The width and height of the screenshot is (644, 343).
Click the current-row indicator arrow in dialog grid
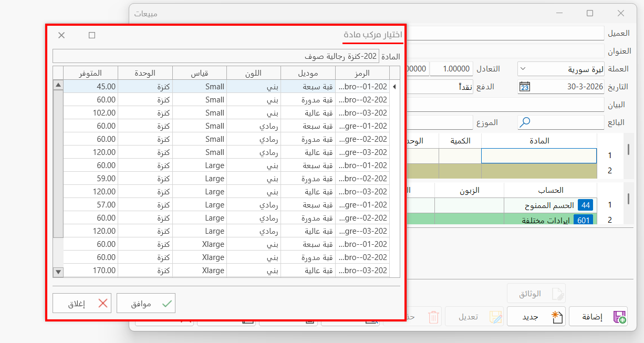[x=394, y=87]
